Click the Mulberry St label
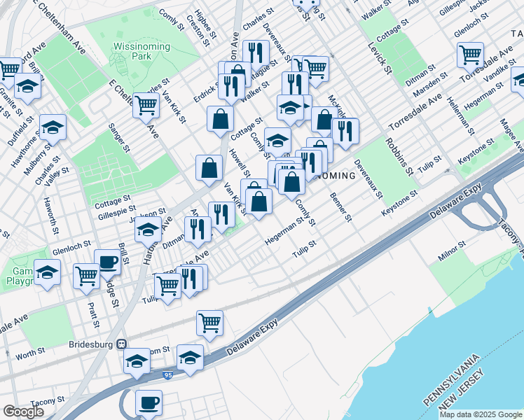This screenshot has height=420, width=524. point(36,160)
